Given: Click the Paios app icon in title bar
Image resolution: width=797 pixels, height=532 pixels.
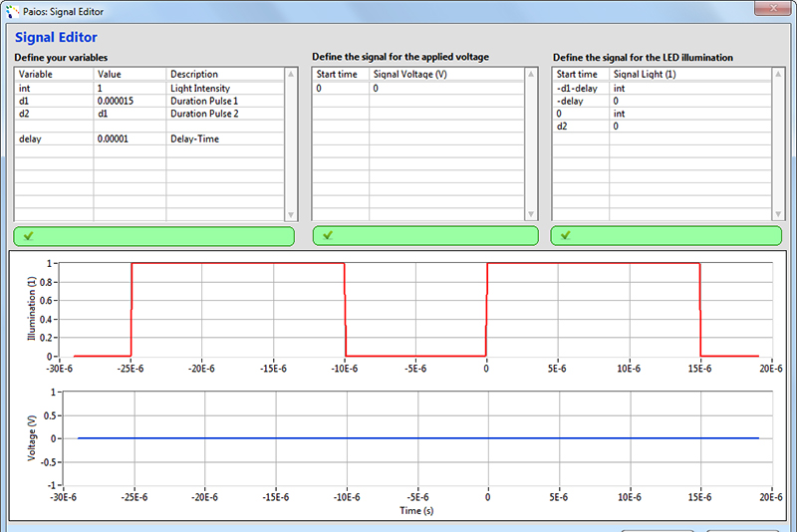Looking at the screenshot, I should point(12,11).
